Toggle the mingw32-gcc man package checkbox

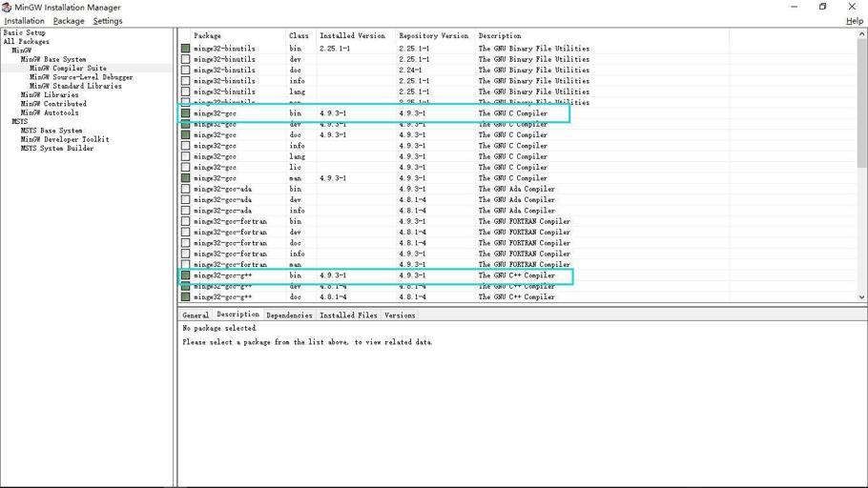coord(185,177)
